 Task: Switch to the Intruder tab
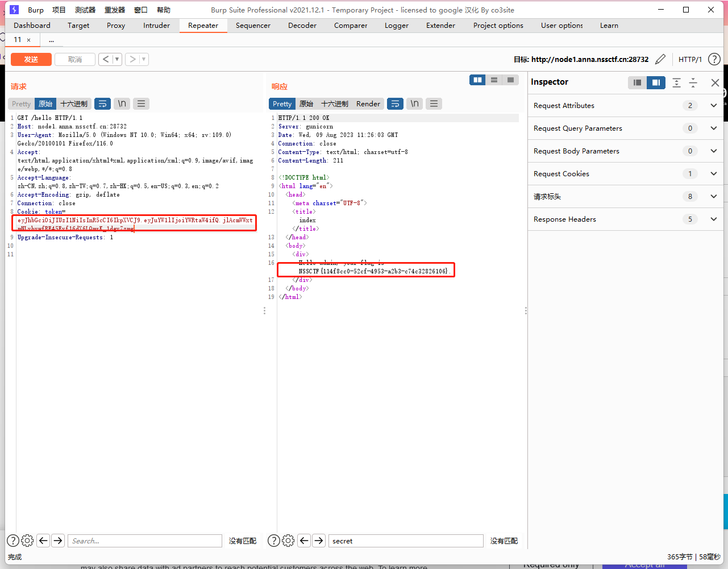(x=156, y=26)
